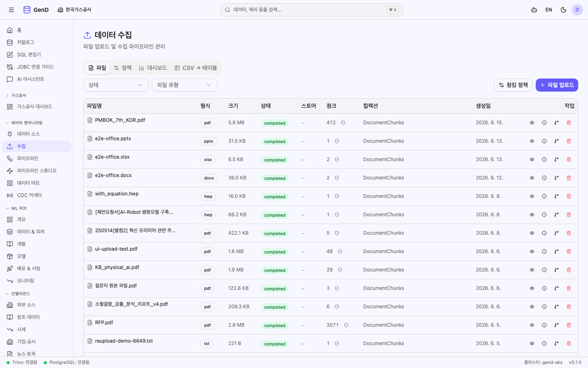Open 청킹 정책 settings
588x368 pixels.
pos(513,85)
